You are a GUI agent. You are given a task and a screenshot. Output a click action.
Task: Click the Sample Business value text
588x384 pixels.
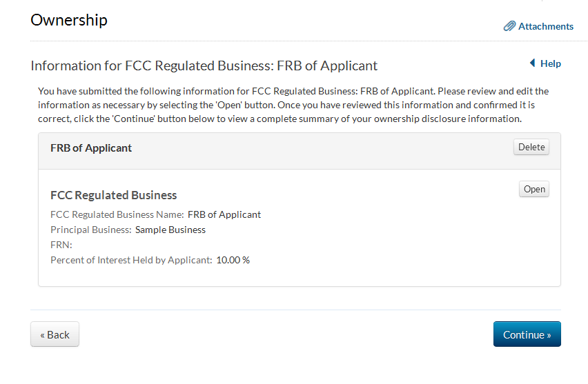click(170, 230)
